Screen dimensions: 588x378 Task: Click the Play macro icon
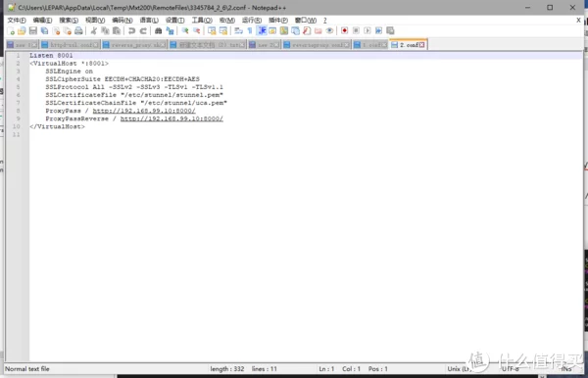367,30
